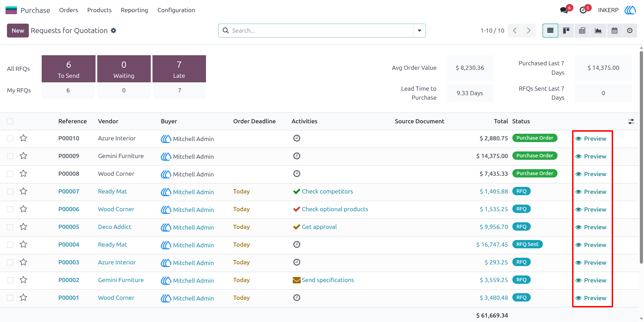Select the List view icon

[550, 31]
